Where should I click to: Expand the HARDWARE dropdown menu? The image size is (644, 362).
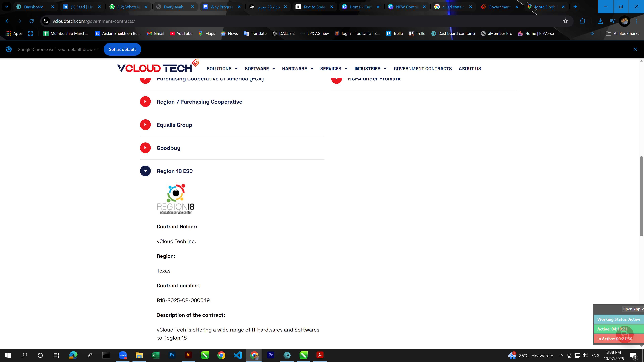coord(298,69)
